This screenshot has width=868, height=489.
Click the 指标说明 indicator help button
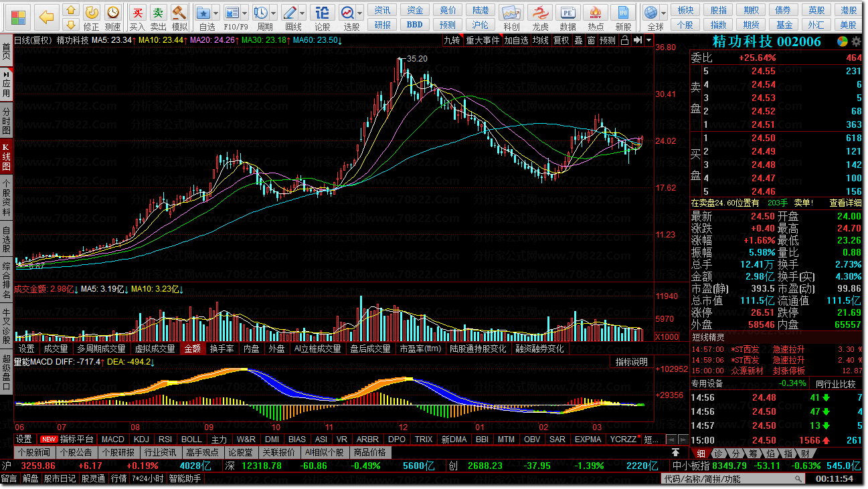click(x=632, y=362)
